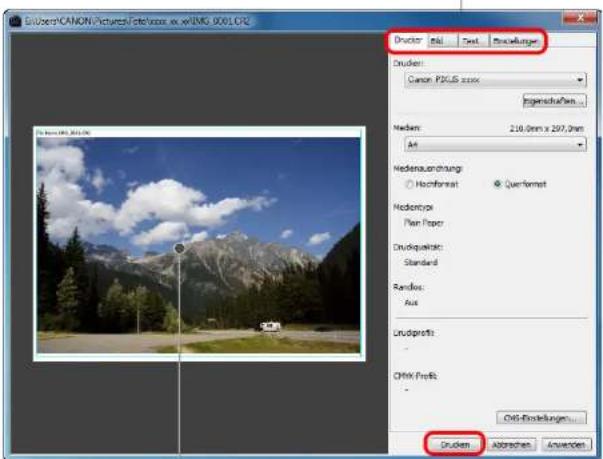Close the print dialog window
The height and width of the screenshot is (459, 603).
pos(580,18)
